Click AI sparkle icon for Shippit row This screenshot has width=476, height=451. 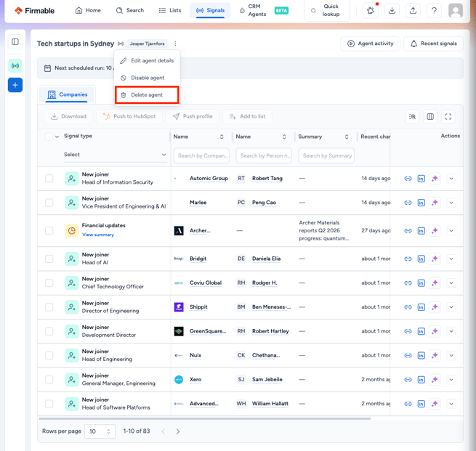click(x=435, y=307)
